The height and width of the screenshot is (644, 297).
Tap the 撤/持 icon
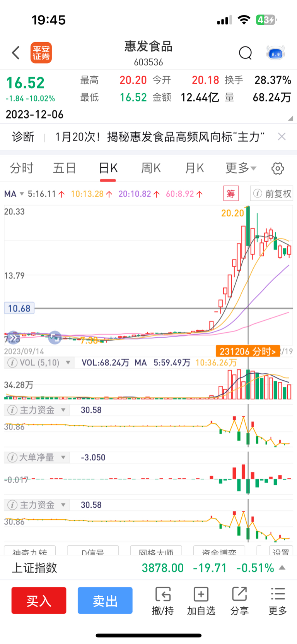click(x=163, y=594)
